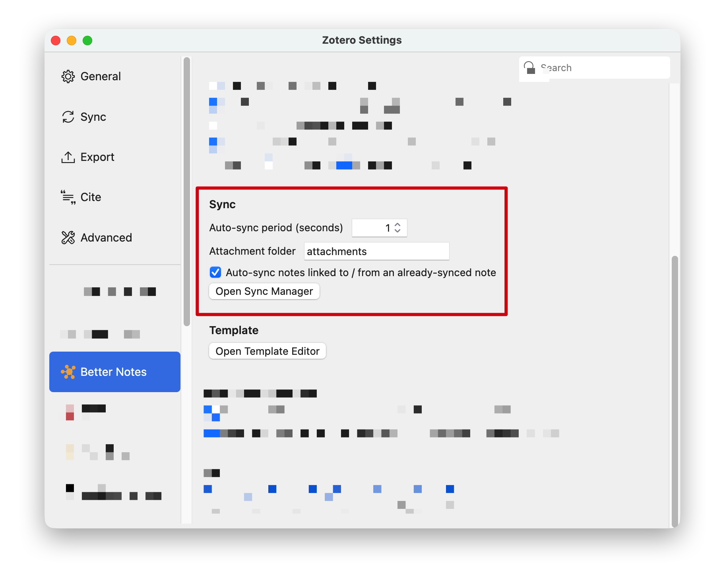This screenshot has width=725, height=588.
Task: Increase auto-sync period with up arrow
Action: click(x=397, y=224)
